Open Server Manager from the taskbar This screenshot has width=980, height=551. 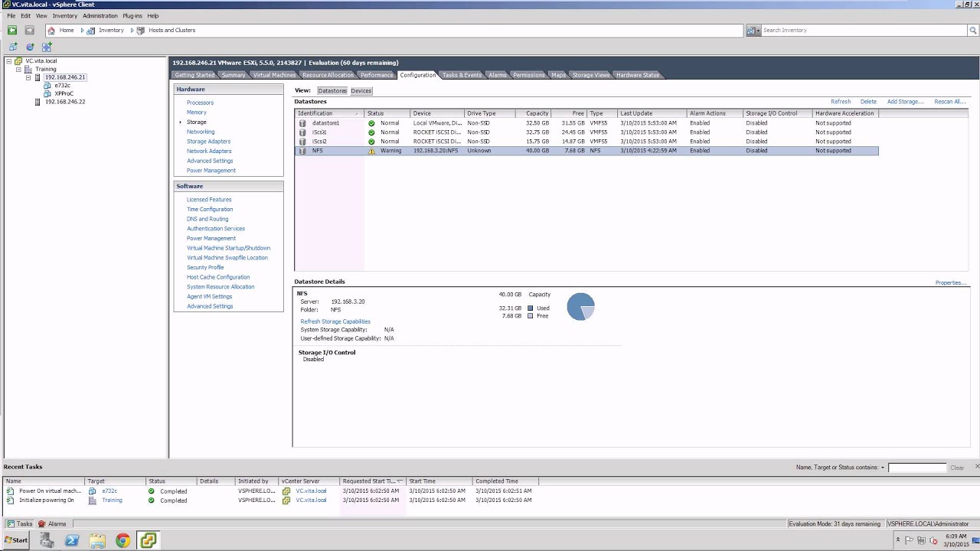(47, 541)
